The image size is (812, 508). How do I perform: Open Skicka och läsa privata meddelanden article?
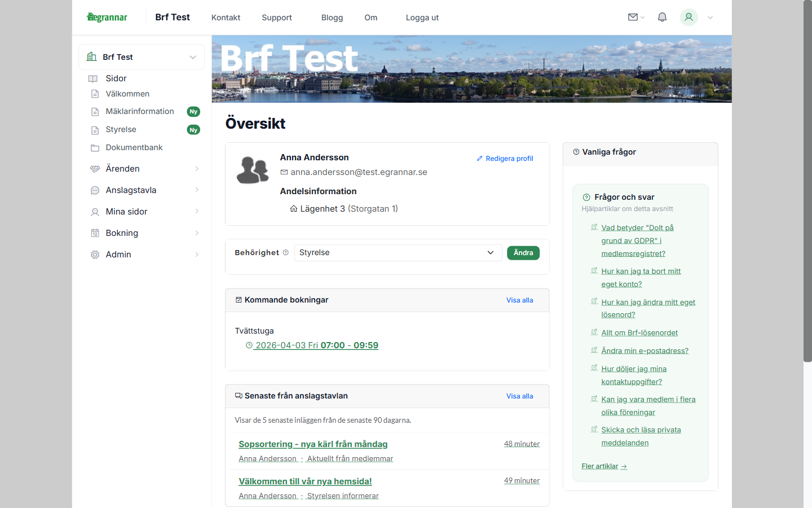[641, 436]
